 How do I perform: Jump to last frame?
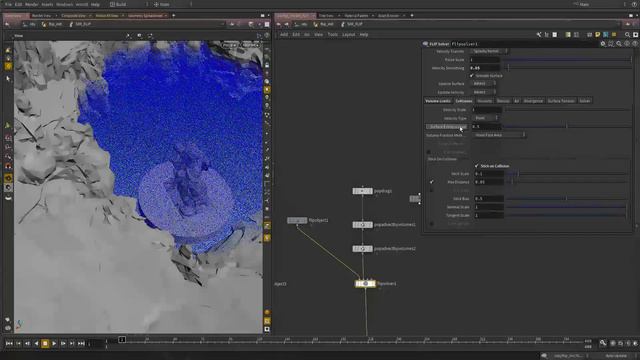click(81, 344)
